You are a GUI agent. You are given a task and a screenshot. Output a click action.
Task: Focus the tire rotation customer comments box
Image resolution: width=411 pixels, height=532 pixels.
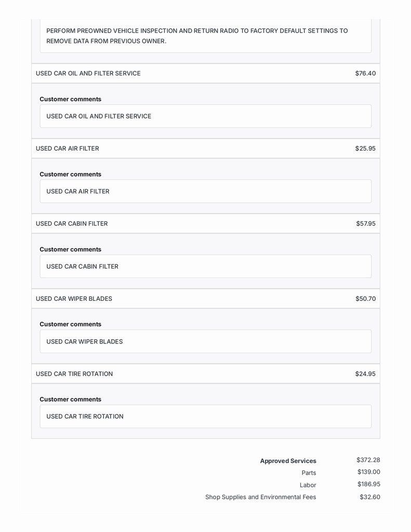[205, 416]
